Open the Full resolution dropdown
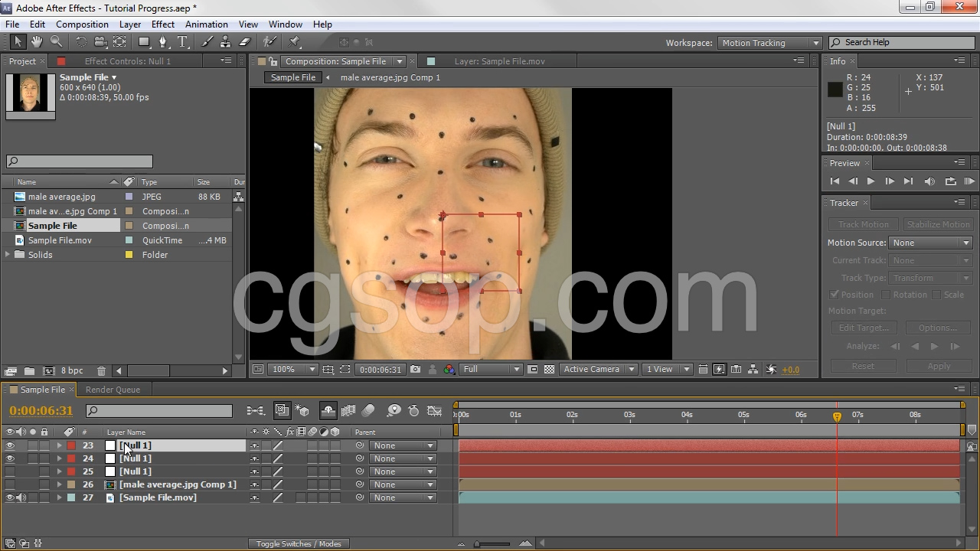Image resolution: width=980 pixels, height=551 pixels. (x=491, y=370)
